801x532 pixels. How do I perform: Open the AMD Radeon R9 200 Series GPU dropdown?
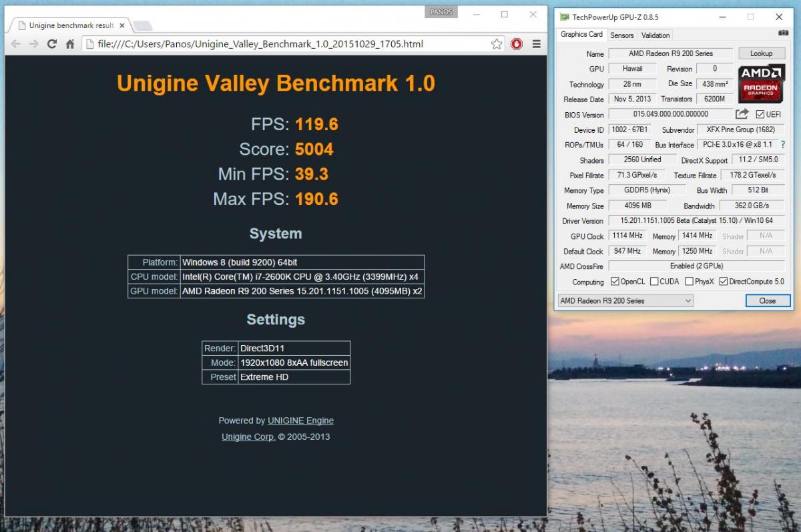click(625, 300)
